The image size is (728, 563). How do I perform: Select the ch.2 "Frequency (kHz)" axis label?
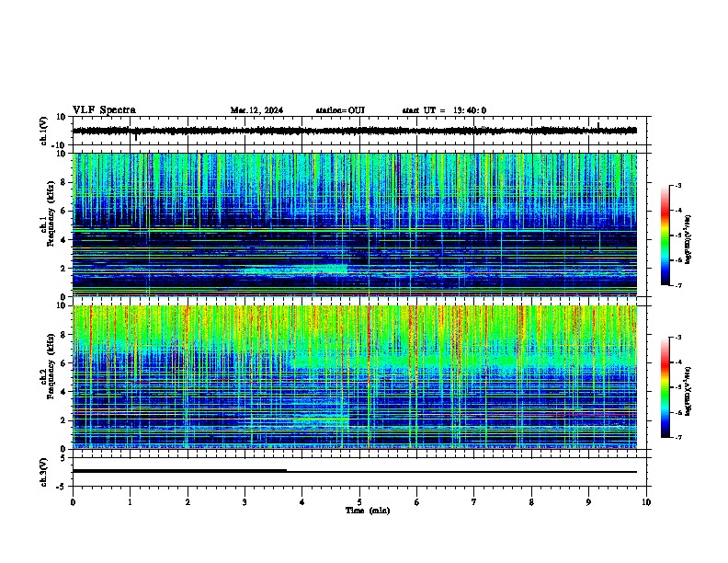(x=51, y=366)
